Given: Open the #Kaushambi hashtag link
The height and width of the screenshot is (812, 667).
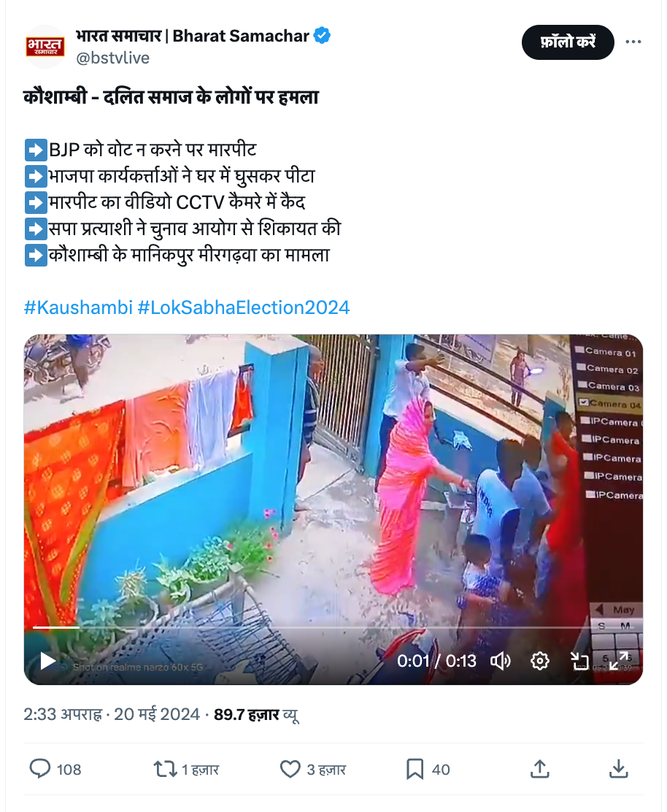Looking at the screenshot, I should (78, 307).
